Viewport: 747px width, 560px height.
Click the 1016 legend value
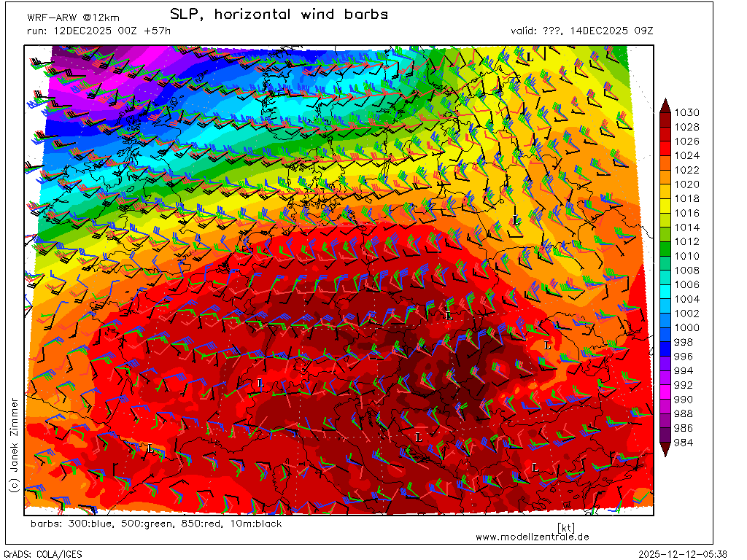(687, 213)
